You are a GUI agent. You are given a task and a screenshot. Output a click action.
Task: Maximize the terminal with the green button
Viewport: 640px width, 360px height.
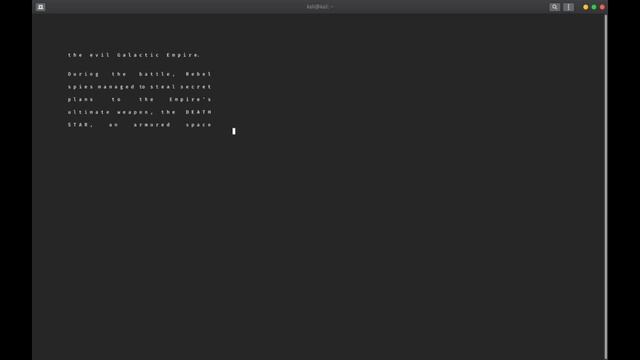[594, 7]
